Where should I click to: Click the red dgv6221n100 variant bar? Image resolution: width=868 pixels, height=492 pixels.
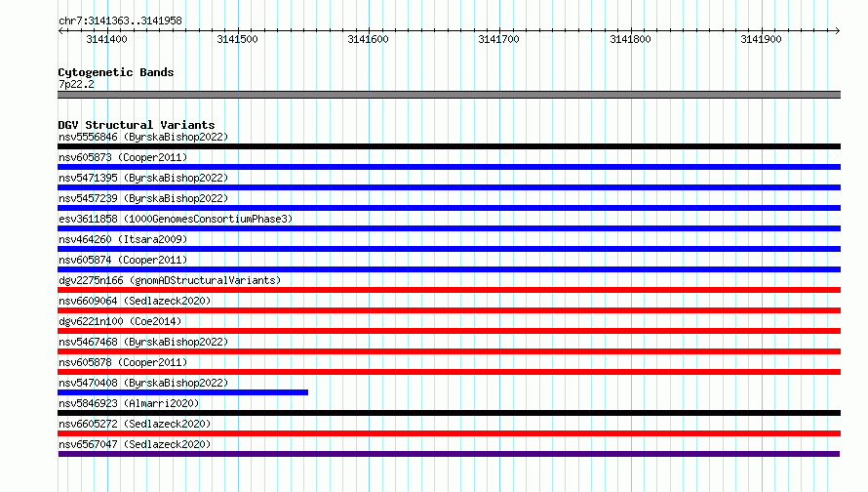pos(449,331)
